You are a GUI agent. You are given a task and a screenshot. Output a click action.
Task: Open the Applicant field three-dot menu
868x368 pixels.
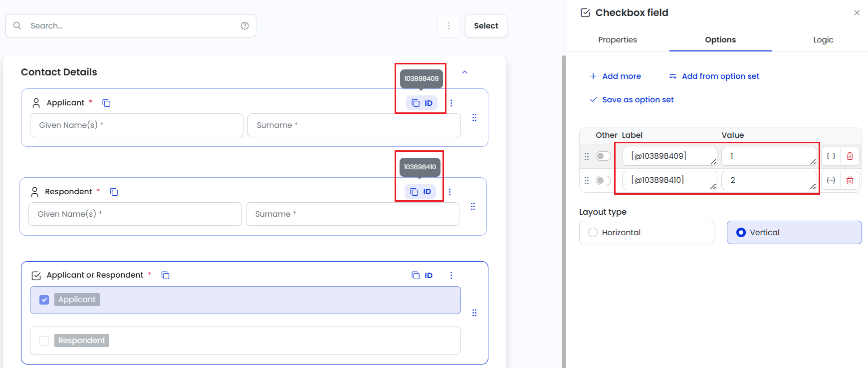click(x=451, y=103)
